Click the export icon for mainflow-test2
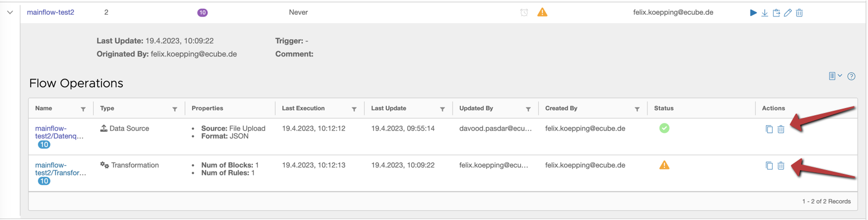 [776, 13]
